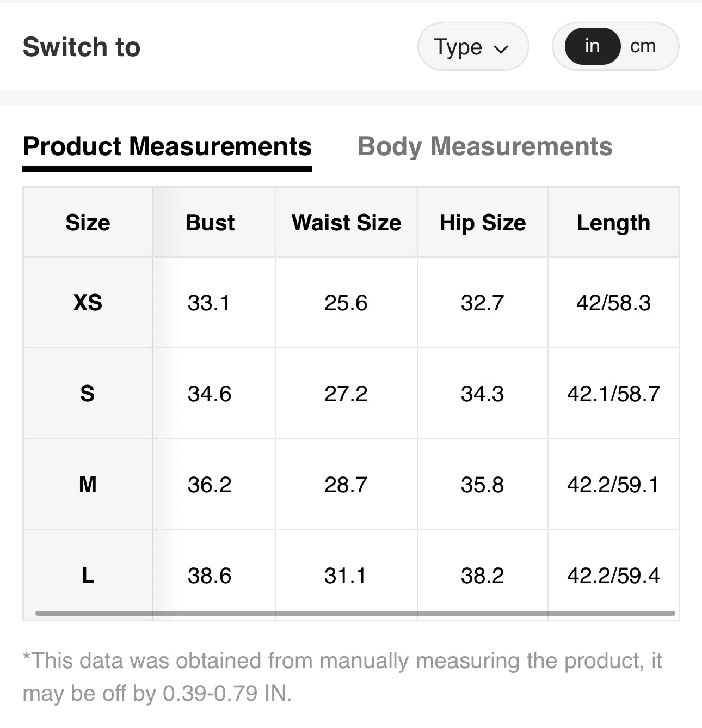The height and width of the screenshot is (728, 702).
Task: Click the chevron arrow beside Type
Action: click(x=501, y=49)
